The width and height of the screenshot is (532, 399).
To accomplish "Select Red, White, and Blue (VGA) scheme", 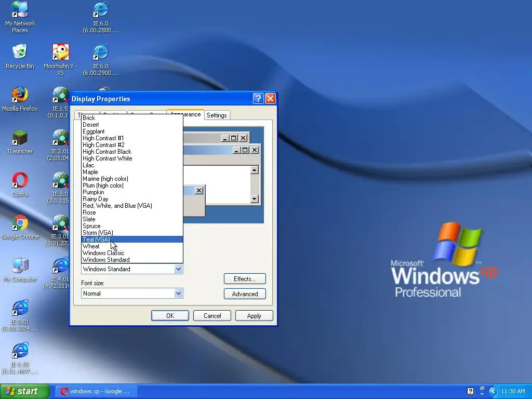I will point(132,206).
